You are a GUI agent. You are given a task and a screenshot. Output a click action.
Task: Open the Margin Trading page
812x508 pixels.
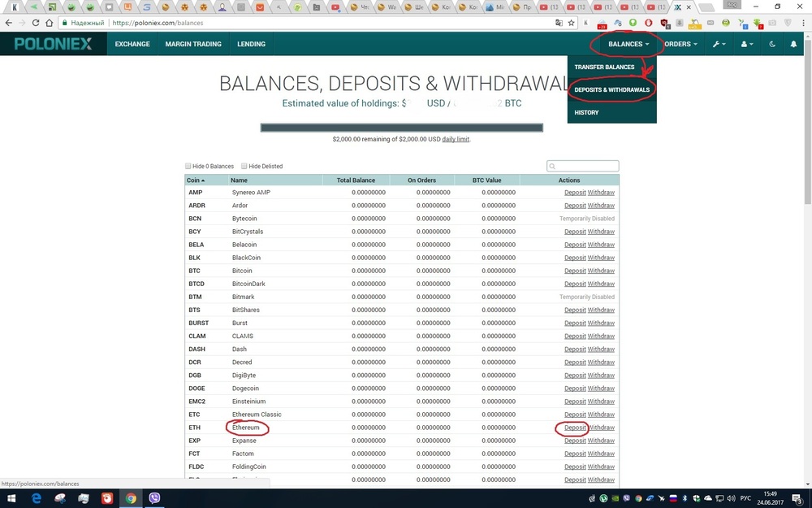tap(193, 44)
